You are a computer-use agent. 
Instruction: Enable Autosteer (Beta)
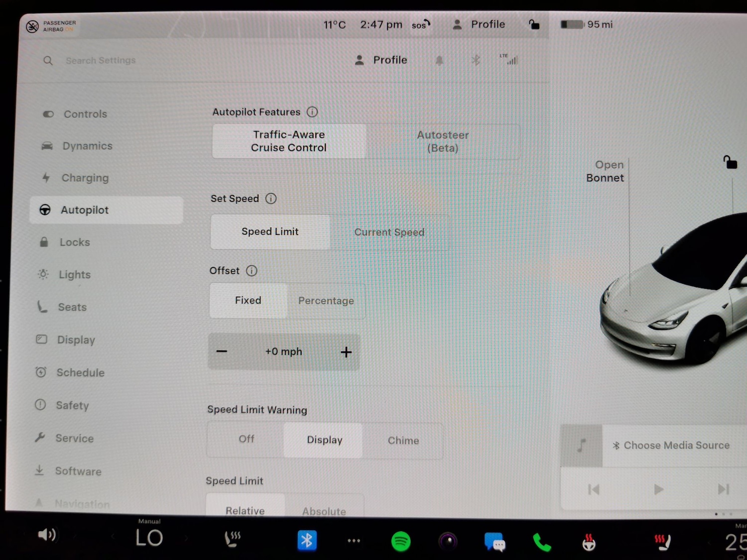coord(443,141)
